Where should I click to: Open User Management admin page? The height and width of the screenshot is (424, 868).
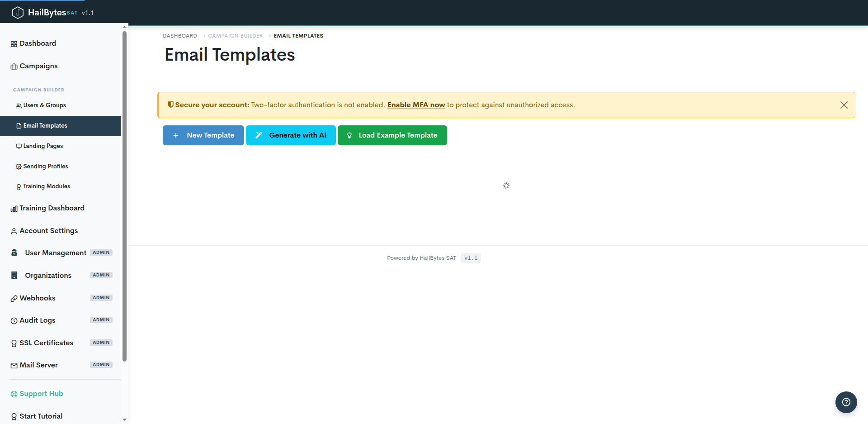[61, 253]
